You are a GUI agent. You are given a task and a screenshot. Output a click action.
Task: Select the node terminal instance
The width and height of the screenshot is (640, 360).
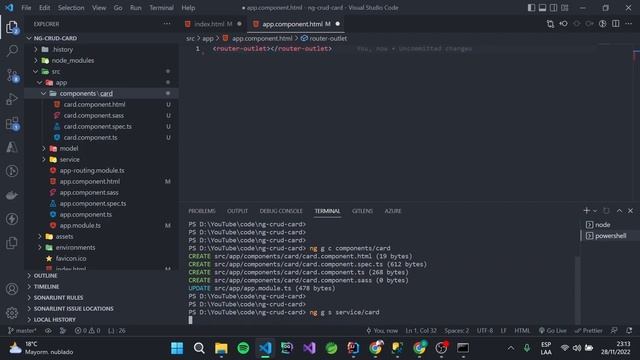click(602, 224)
